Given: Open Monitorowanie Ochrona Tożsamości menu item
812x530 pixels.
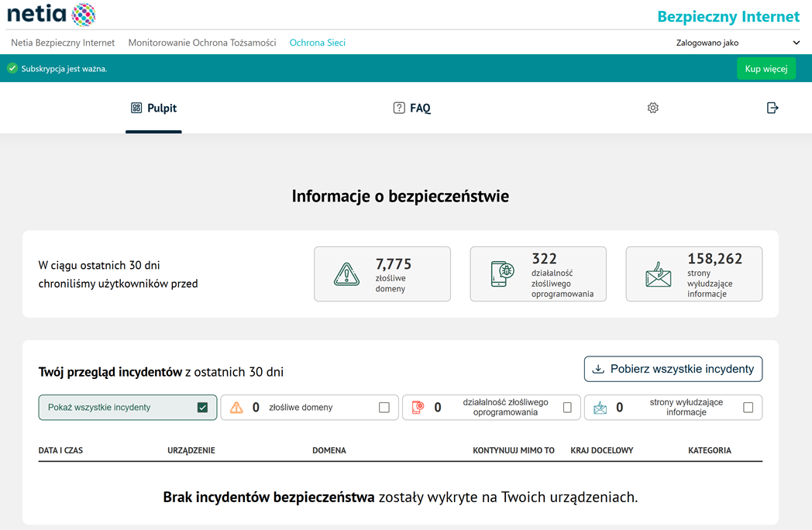Looking at the screenshot, I should point(202,43).
